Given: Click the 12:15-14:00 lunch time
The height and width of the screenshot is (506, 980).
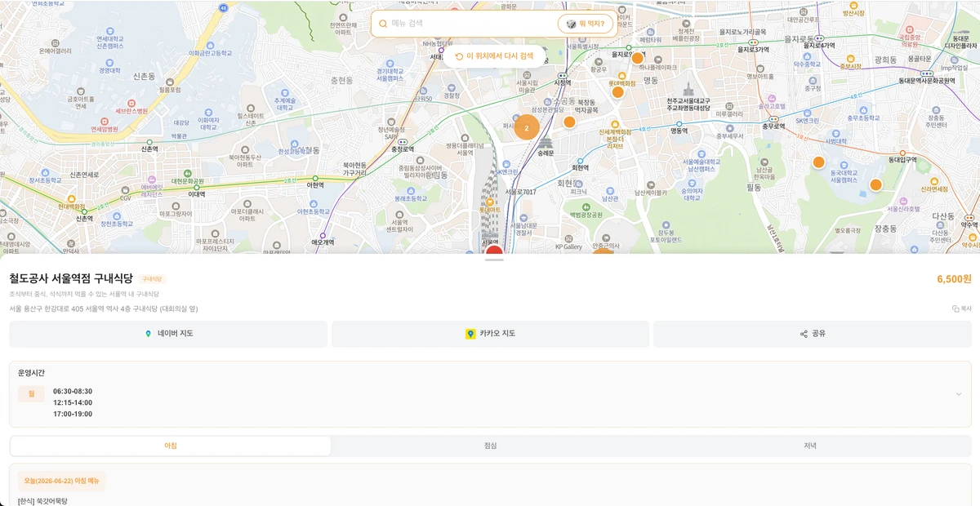Looking at the screenshot, I should (73, 402).
